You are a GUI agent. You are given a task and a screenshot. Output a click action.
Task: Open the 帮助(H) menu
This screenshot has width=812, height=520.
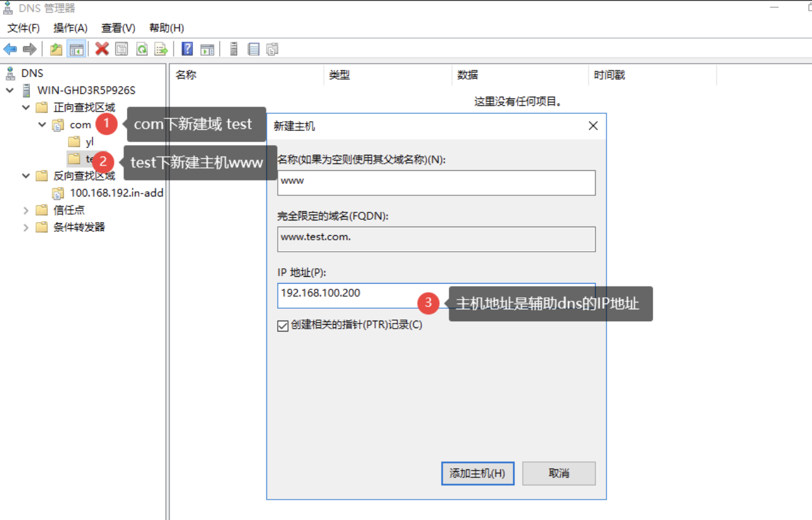click(x=167, y=28)
